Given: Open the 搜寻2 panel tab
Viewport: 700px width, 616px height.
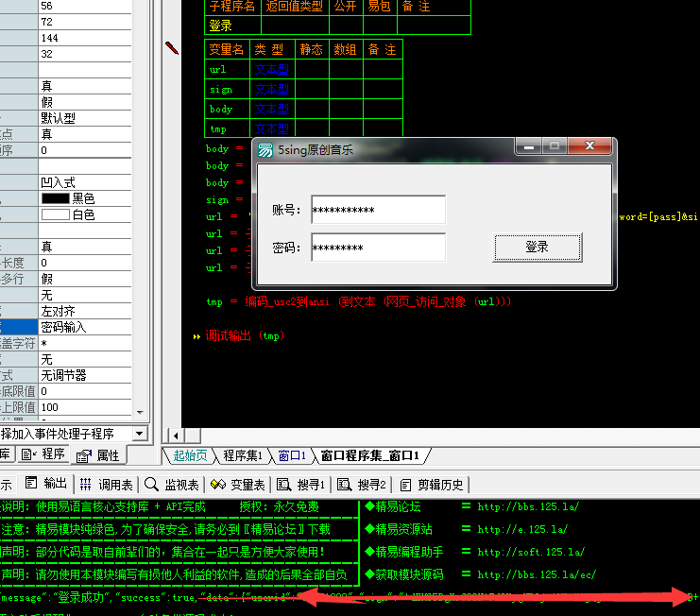Looking at the screenshot, I should click(362, 485).
